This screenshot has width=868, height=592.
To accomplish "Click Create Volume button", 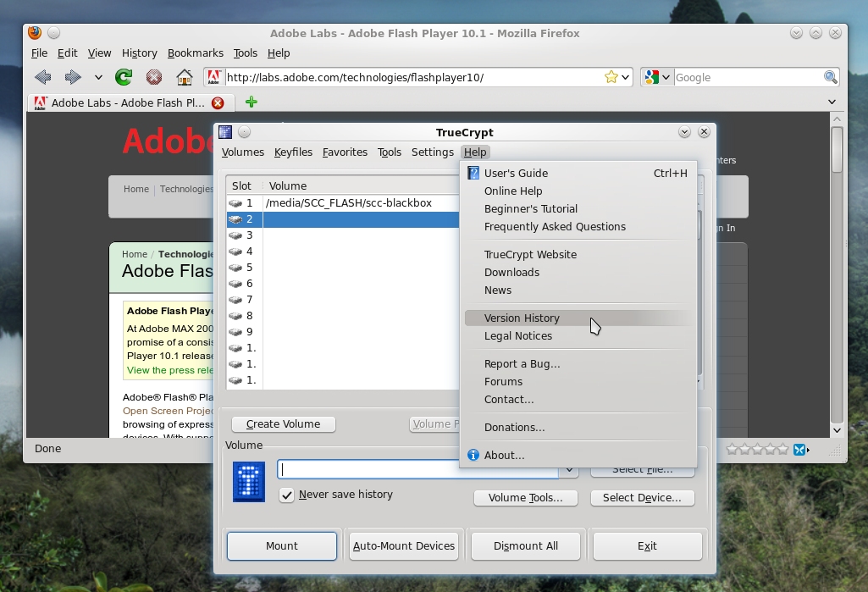I will (x=284, y=424).
